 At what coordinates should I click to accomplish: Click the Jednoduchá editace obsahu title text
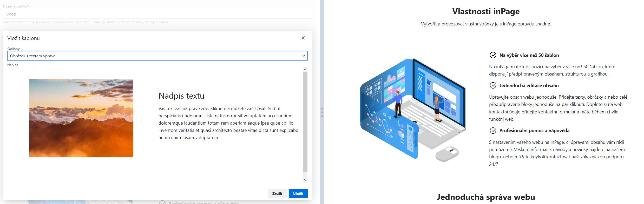click(529, 86)
